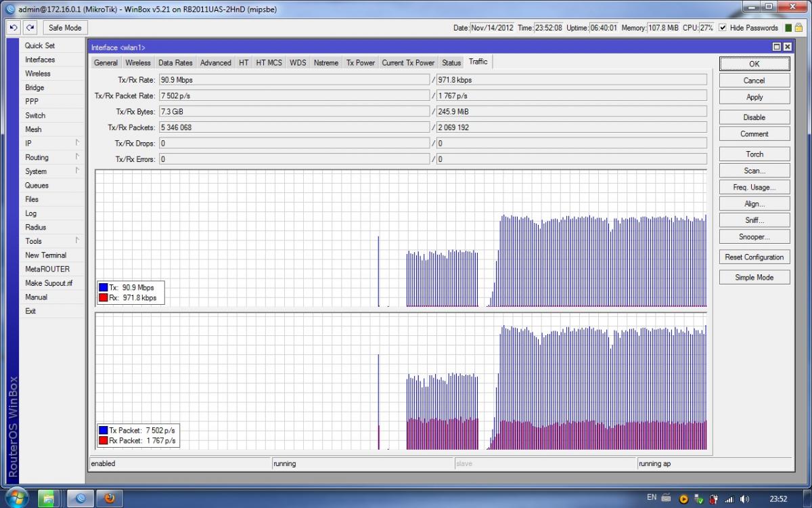The height and width of the screenshot is (508, 812).
Task: Expand the Routing submenu
Action: coord(51,157)
